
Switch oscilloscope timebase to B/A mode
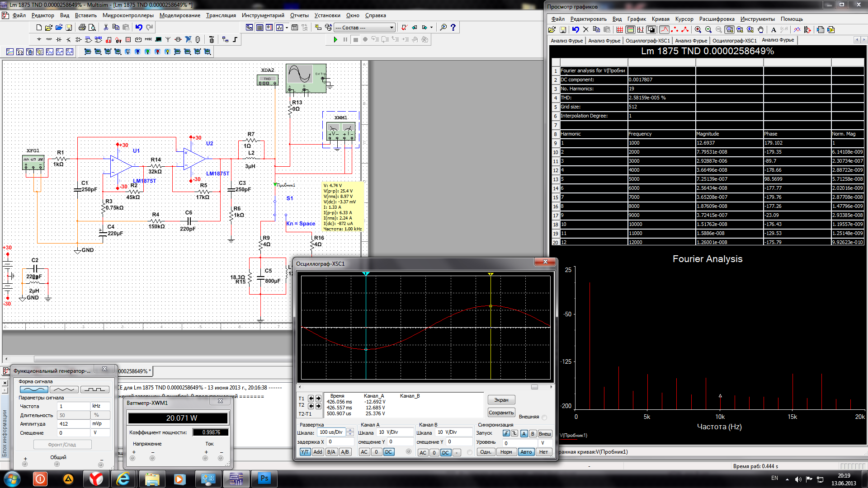click(x=331, y=452)
